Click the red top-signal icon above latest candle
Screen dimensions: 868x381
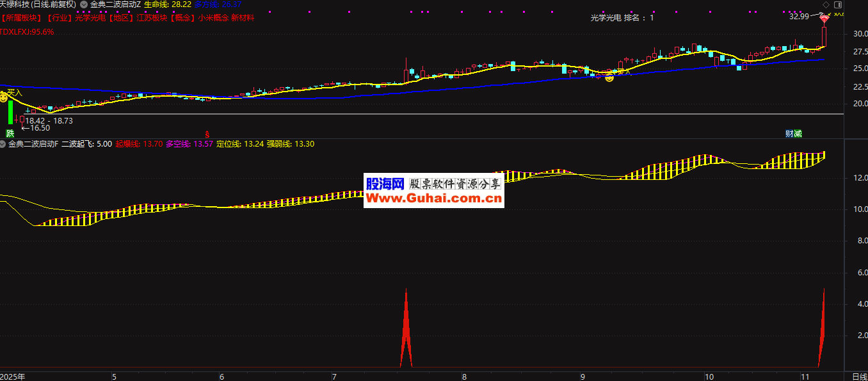point(824,20)
